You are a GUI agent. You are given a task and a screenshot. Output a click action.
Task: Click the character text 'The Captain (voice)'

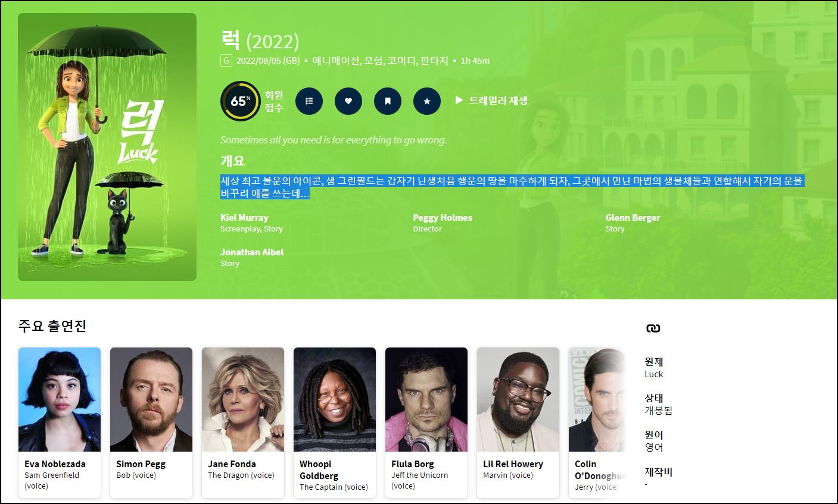[x=334, y=487]
